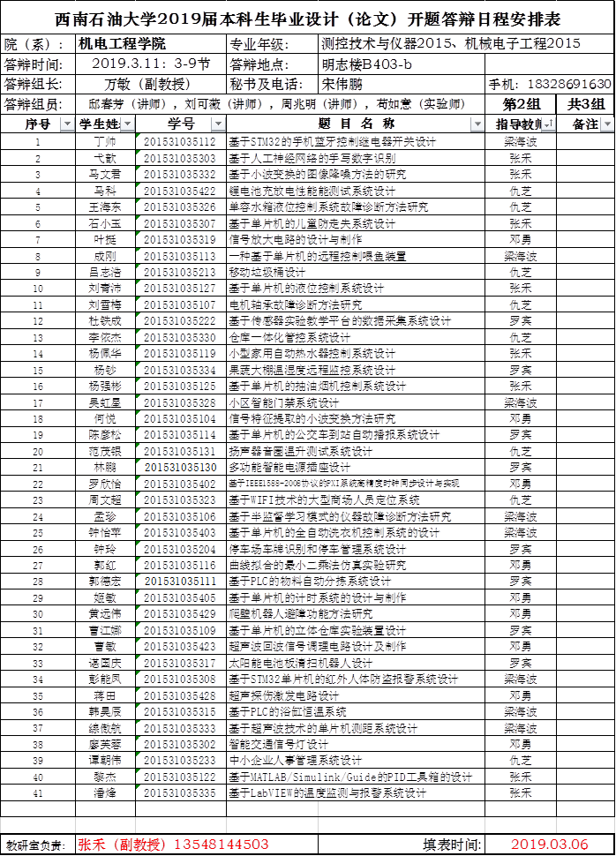Screen dimensions: 616x856
Task: Click student name 丁帅 in row 1
Action: point(104,142)
